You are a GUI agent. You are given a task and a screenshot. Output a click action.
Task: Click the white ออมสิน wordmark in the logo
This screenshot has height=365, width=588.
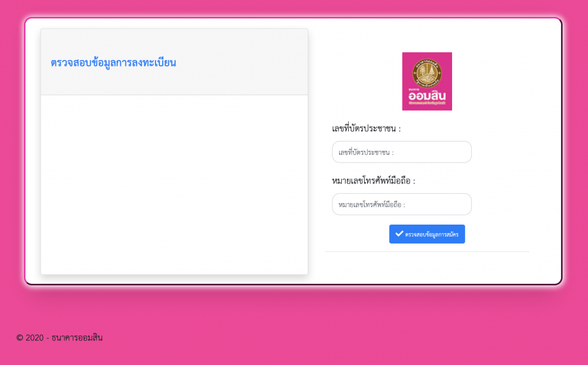pyautogui.click(x=427, y=96)
